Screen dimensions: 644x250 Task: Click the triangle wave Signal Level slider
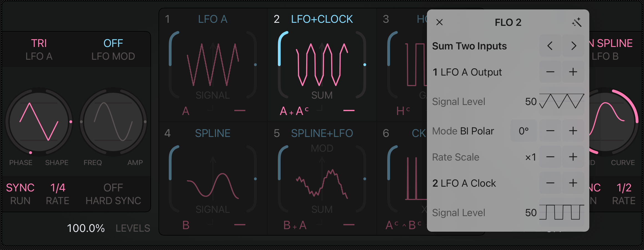pos(562,101)
